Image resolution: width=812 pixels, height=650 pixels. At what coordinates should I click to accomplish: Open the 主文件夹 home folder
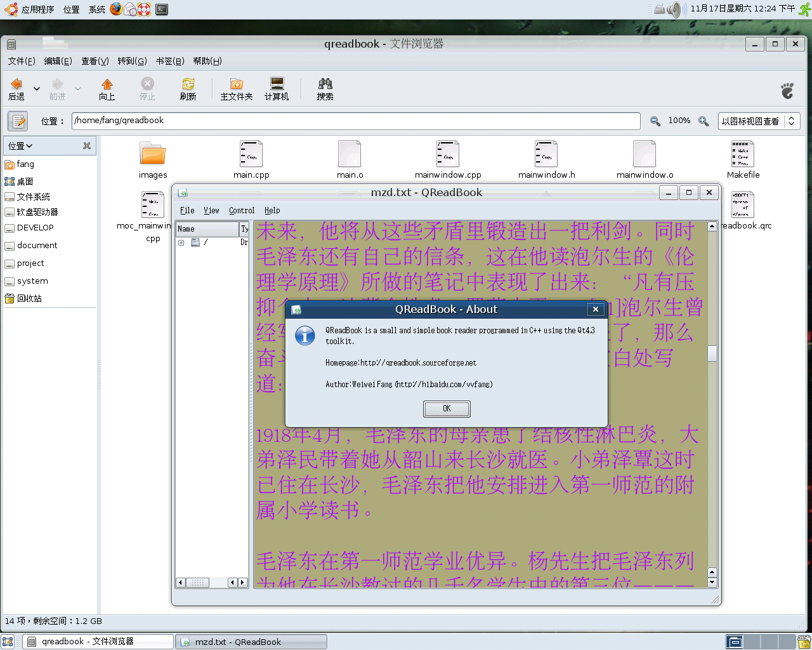[237, 89]
